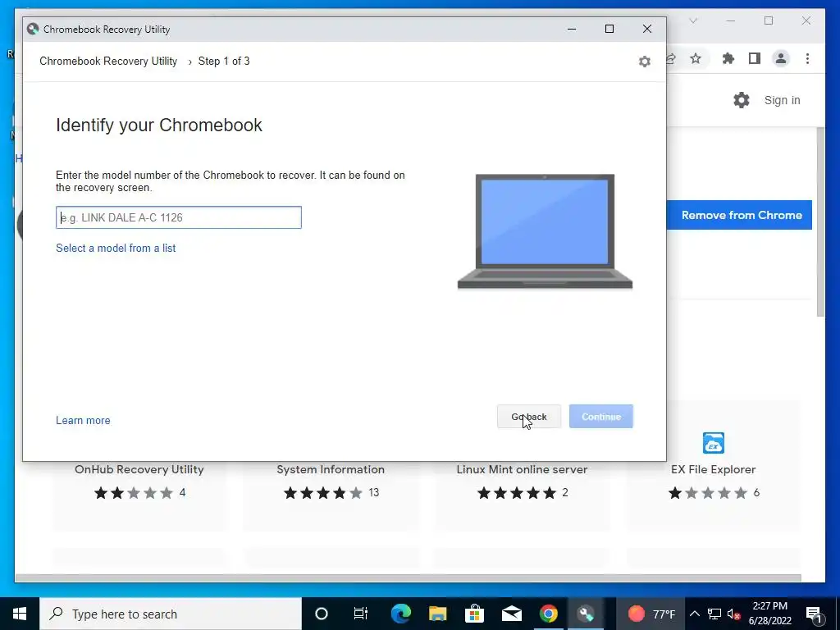This screenshot has height=630, width=840.
Task: Open Task View on taskbar
Action: 361,614
